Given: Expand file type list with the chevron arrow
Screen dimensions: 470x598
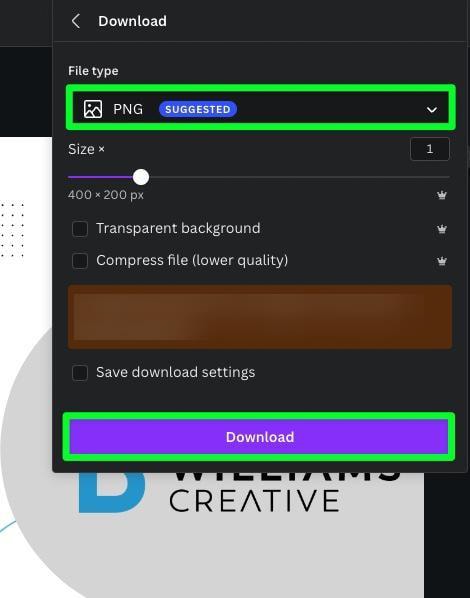Looking at the screenshot, I should [x=431, y=110].
